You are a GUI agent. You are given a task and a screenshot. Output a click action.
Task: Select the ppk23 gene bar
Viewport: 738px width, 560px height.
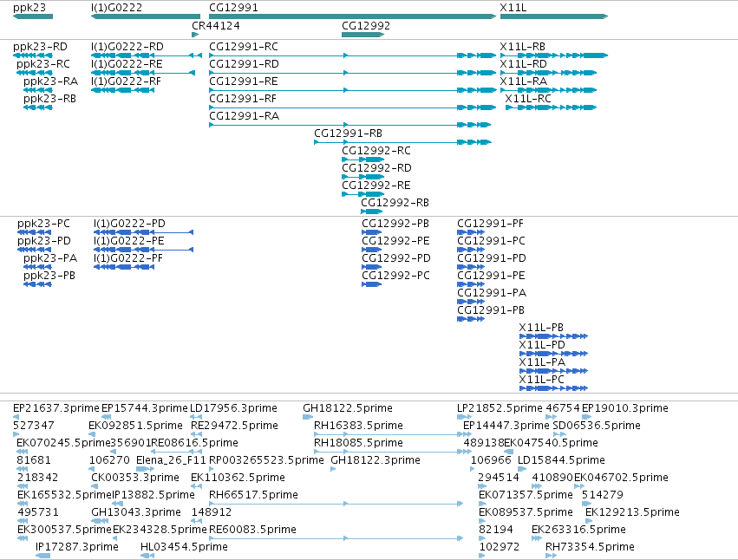pyautogui.click(x=33, y=16)
